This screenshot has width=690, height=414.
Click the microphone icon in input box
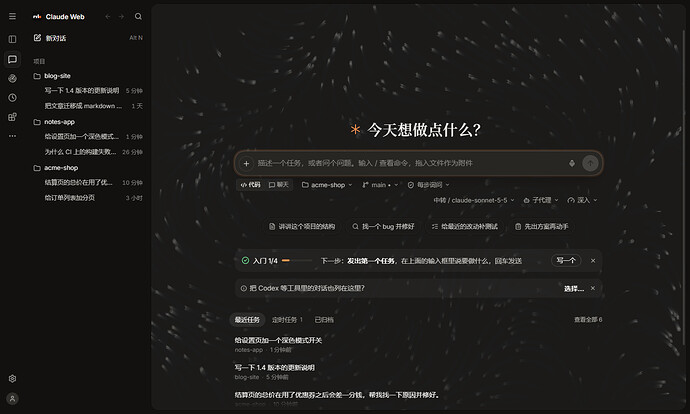pos(572,163)
